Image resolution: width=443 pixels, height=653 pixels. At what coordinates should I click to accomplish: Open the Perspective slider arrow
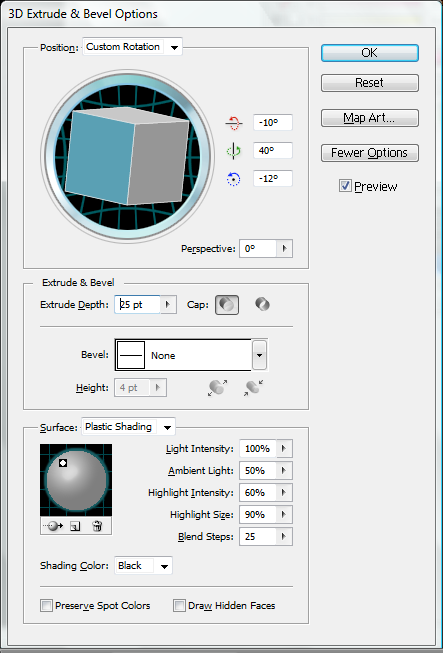285,249
